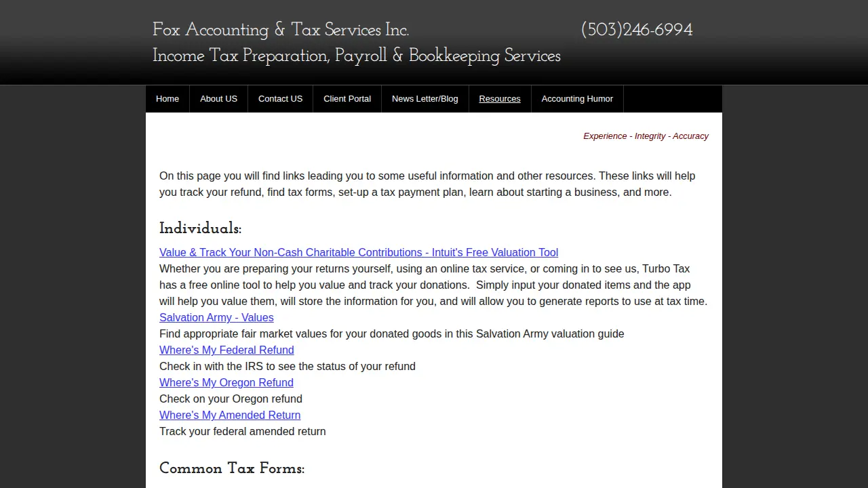868x488 pixels.
Task: Open Where's My Amended Return link
Action: [x=230, y=415]
